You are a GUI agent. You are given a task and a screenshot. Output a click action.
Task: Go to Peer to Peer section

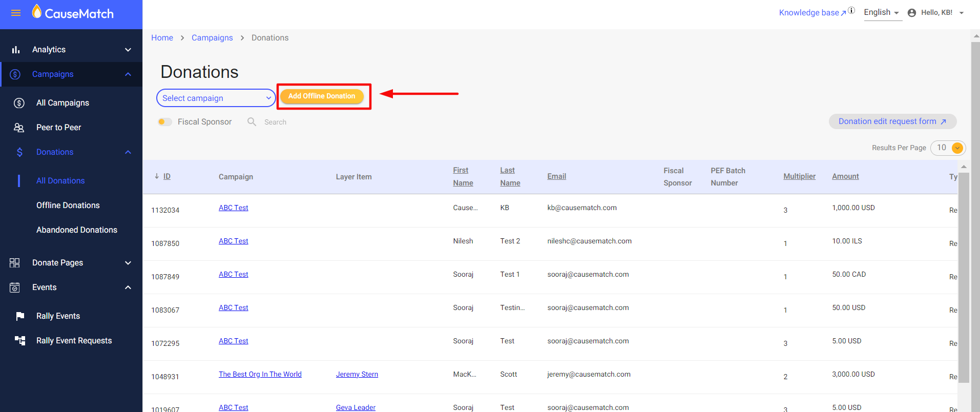[58, 128]
